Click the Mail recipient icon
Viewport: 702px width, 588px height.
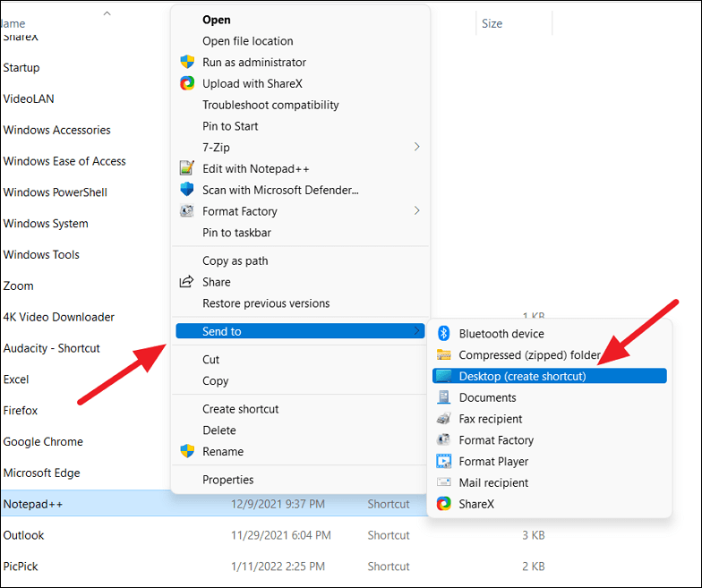pos(443,482)
